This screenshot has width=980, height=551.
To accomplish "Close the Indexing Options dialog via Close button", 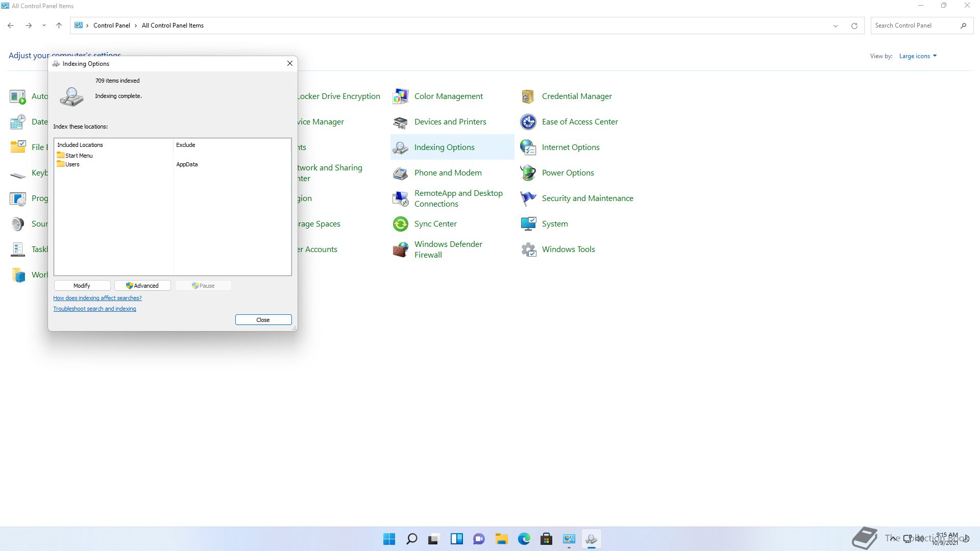I will (x=263, y=320).
